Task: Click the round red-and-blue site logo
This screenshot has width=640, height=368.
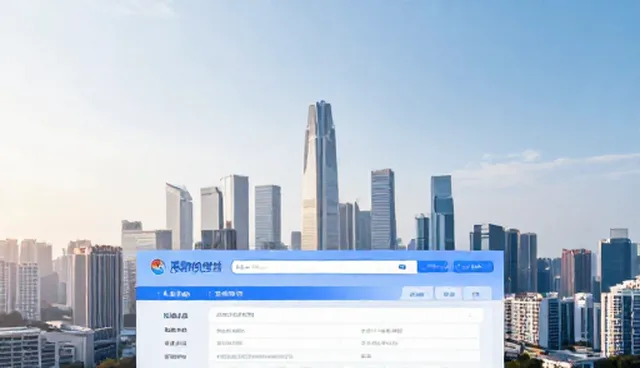Action: click(x=158, y=267)
